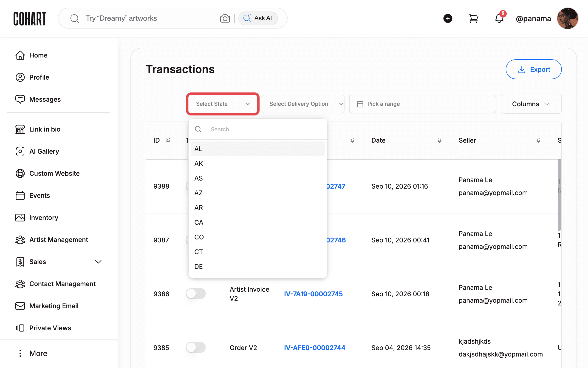Select AZ from state list
The width and height of the screenshot is (588, 368).
coord(257,193)
